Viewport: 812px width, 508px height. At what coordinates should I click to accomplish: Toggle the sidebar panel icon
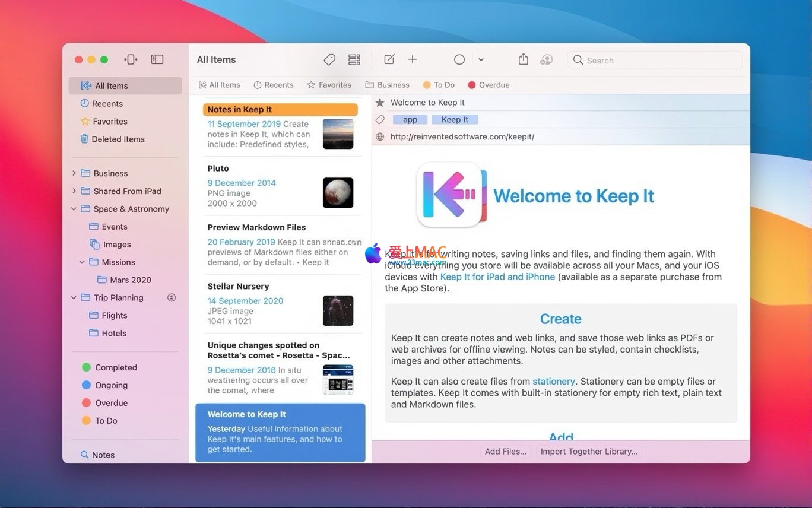tap(157, 60)
